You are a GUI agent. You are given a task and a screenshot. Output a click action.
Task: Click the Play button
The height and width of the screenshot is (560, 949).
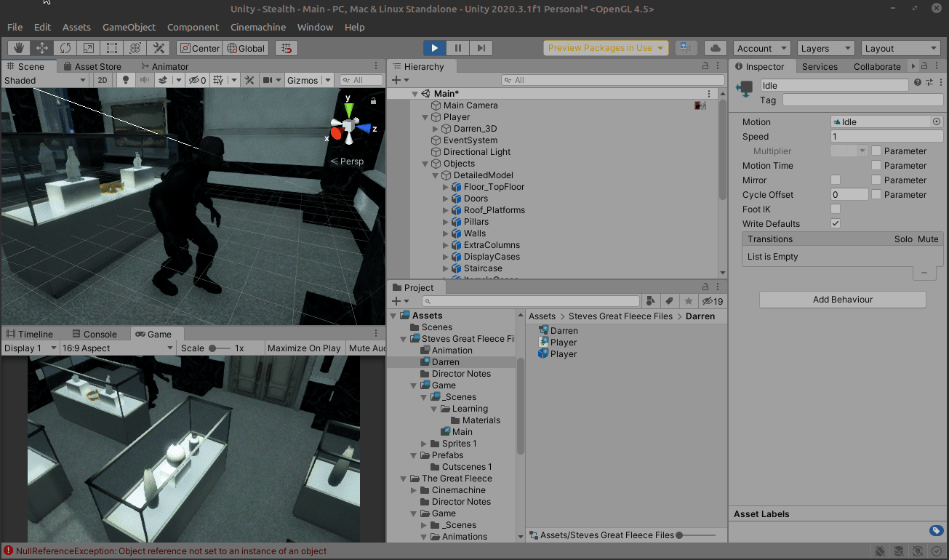click(x=434, y=48)
